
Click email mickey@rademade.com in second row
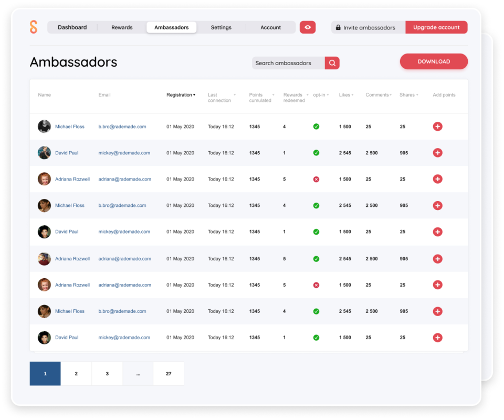[x=124, y=153]
